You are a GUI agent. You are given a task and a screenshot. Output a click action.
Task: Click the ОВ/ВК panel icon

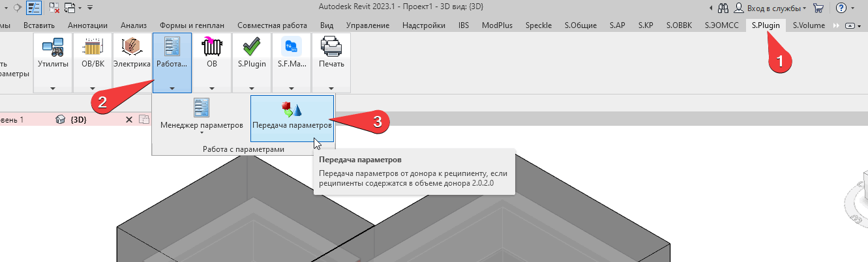(93, 48)
